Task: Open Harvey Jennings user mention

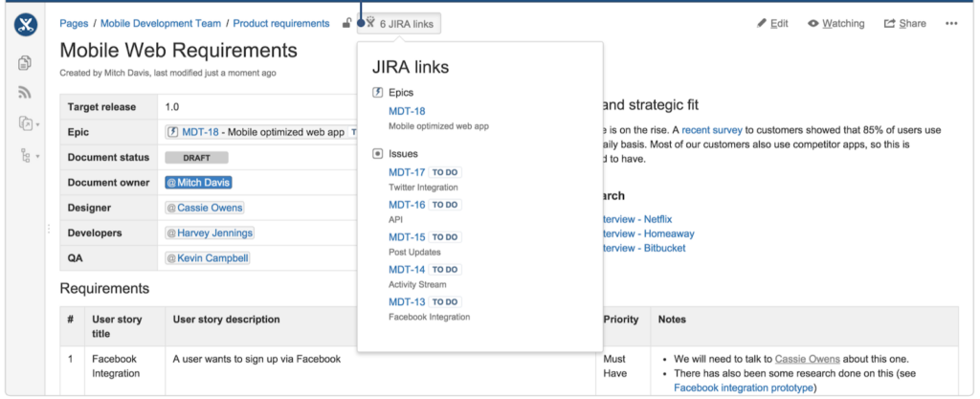Action: [210, 233]
